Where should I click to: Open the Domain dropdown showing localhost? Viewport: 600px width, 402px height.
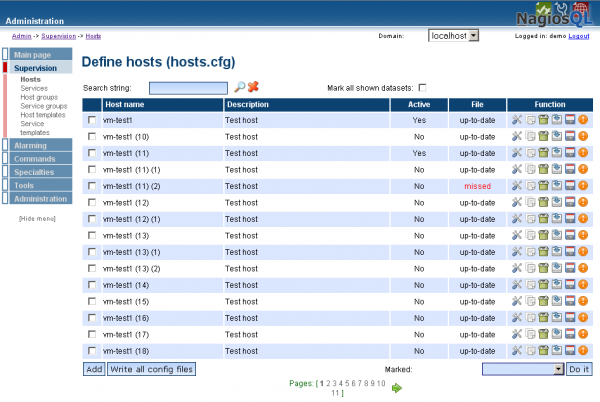point(453,35)
